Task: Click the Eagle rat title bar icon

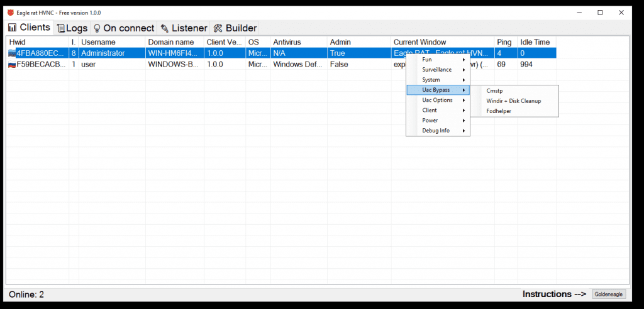Action: click(x=11, y=13)
